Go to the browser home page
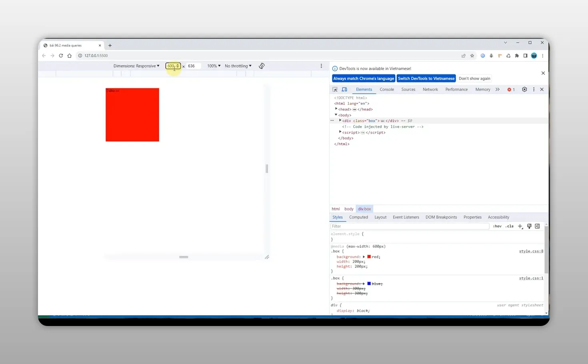This screenshot has height=364, width=588. pyautogui.click(x=70, y=56)
